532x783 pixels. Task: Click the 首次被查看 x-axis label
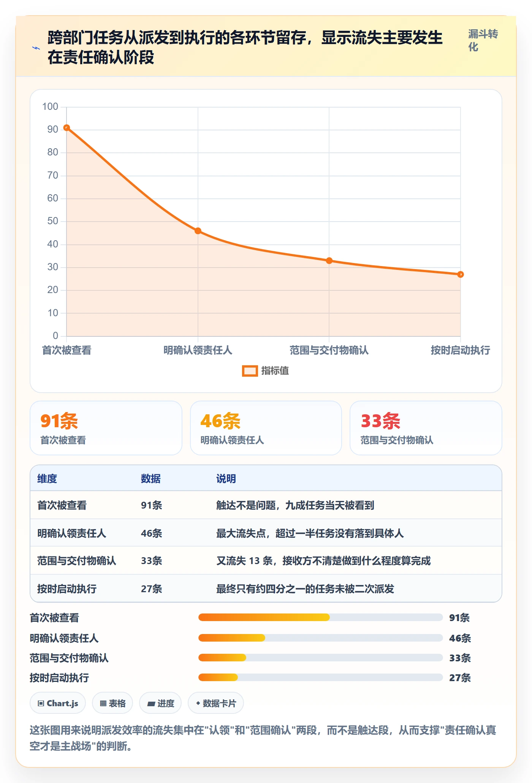pos(66,350)
